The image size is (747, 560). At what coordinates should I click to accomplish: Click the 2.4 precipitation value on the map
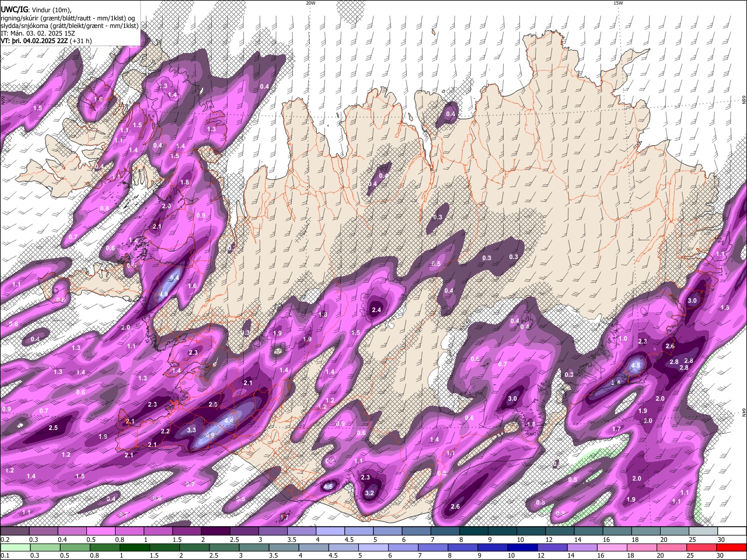(x=376, y=310)
